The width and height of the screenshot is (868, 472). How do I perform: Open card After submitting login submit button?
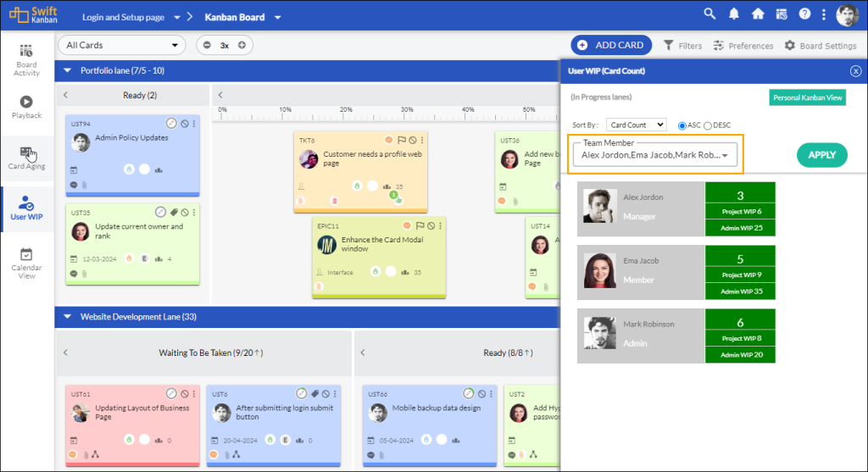(x=285, y=412)
